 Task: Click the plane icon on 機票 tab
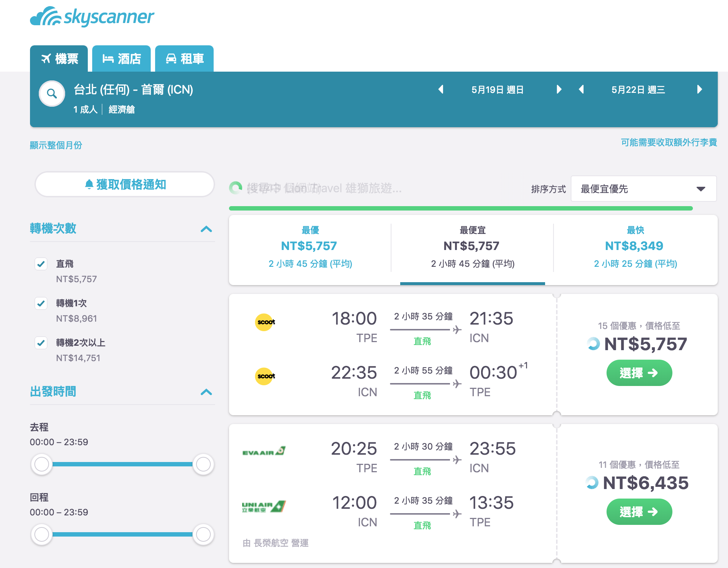coord(46,58)
